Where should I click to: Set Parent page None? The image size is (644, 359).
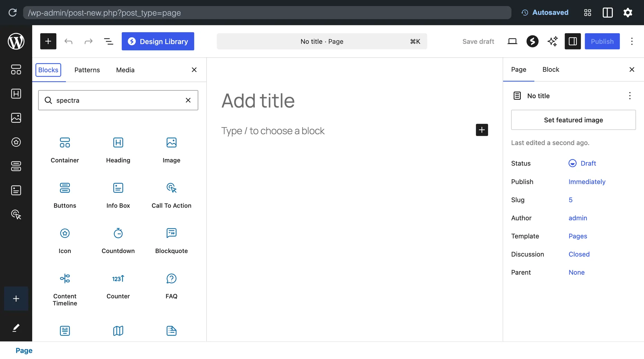coord(576,272)
